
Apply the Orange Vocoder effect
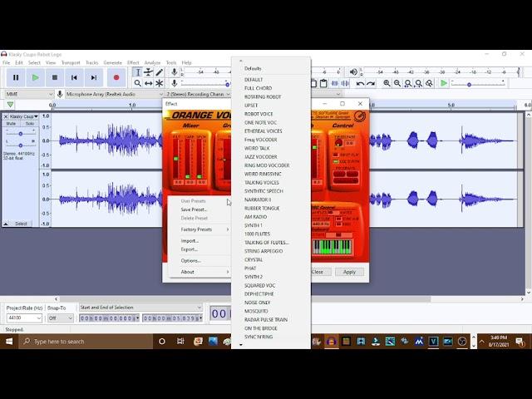pos(349,272)
